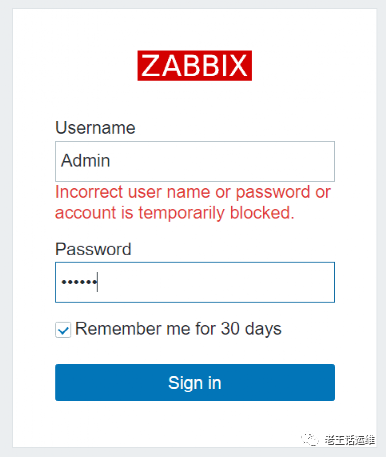This screenshot has width=386, height=457.
Task: Click the red ZABBIX logo
Action: point(195,66)
